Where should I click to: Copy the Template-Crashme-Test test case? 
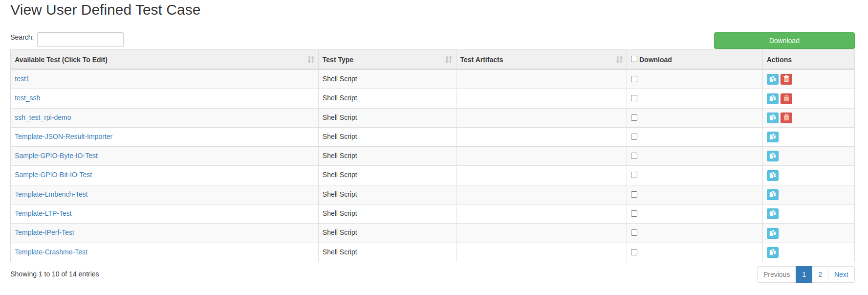tap(772, 252)
